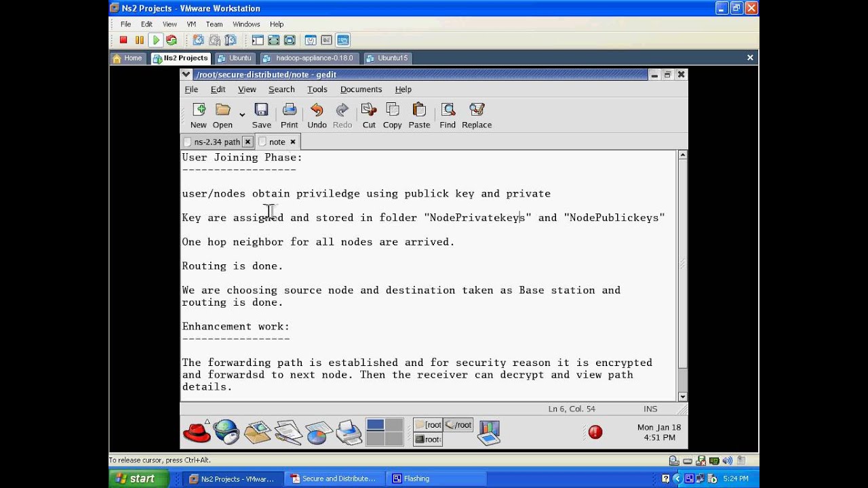Switch to the Ubuntu15 VM tab
The height and width of the screenshot is (488, 868).
click(x=387, y=58)
